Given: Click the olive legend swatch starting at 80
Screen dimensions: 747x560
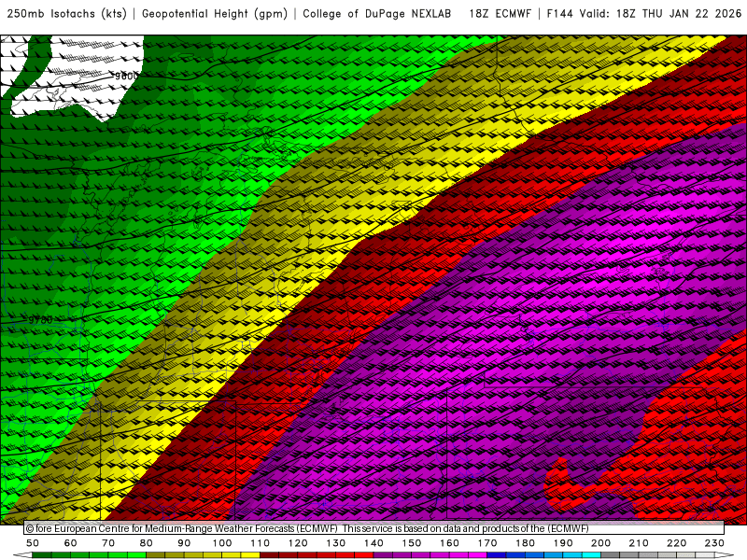Looking at the screenshot, I should [155, 555].
